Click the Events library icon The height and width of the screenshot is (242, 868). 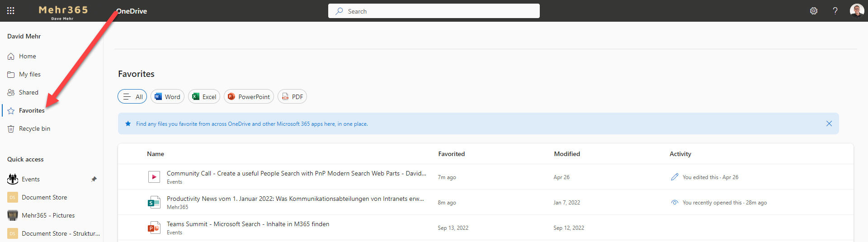pyautogui.click(x=13, y=179)
